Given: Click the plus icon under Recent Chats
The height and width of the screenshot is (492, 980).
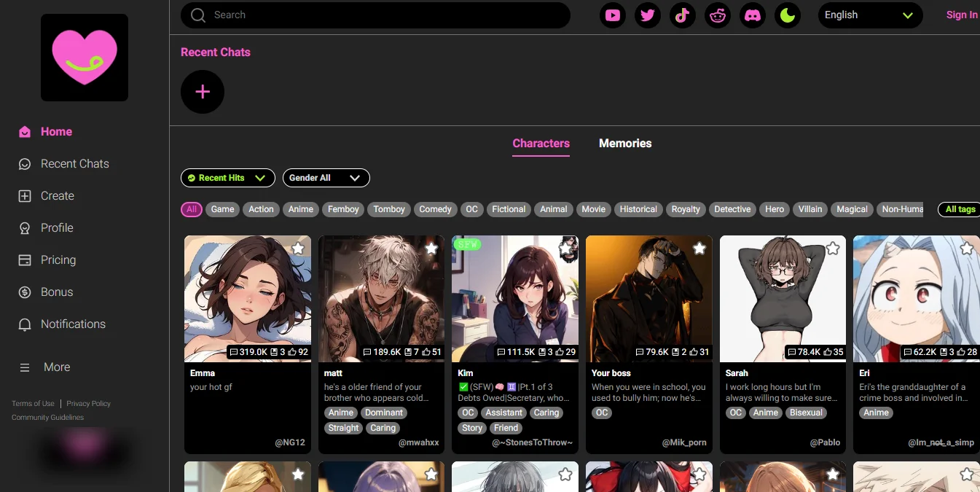Looking at the screenshot, I should 203,92.
